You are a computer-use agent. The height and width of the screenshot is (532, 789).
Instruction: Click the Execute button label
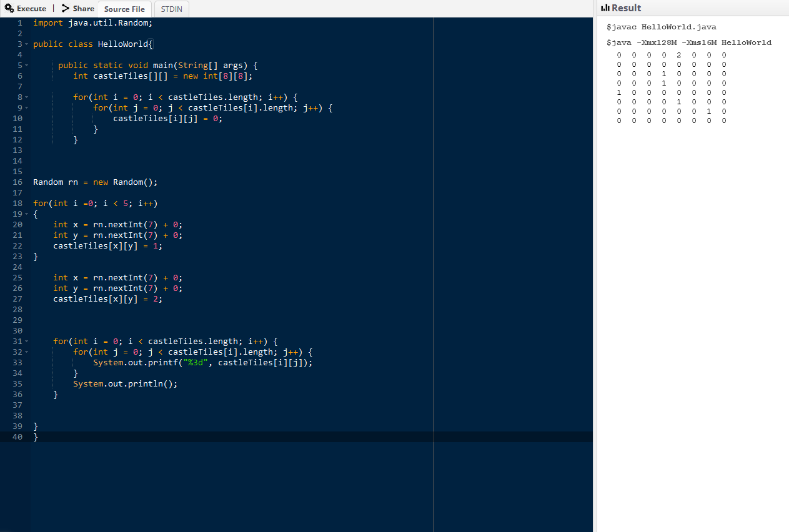coord(31,9)
